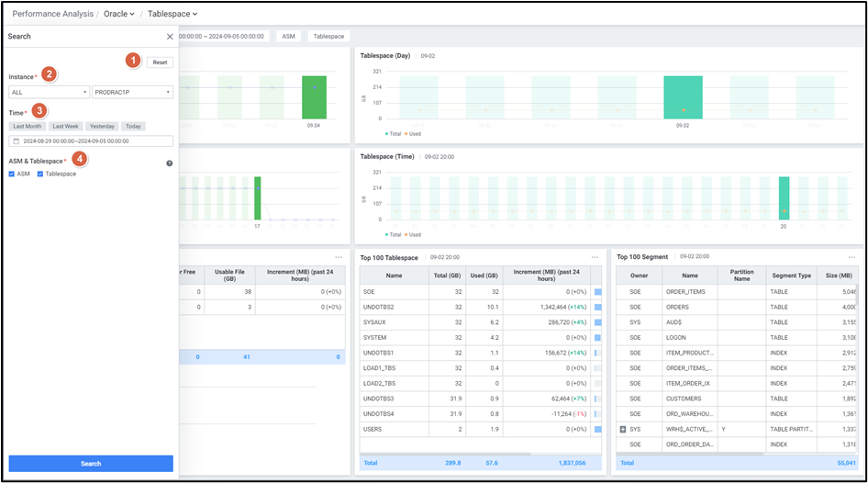Screen dimensions: 868x483
Task: Click the calendar icon in the date field
Action: point(16,141)
